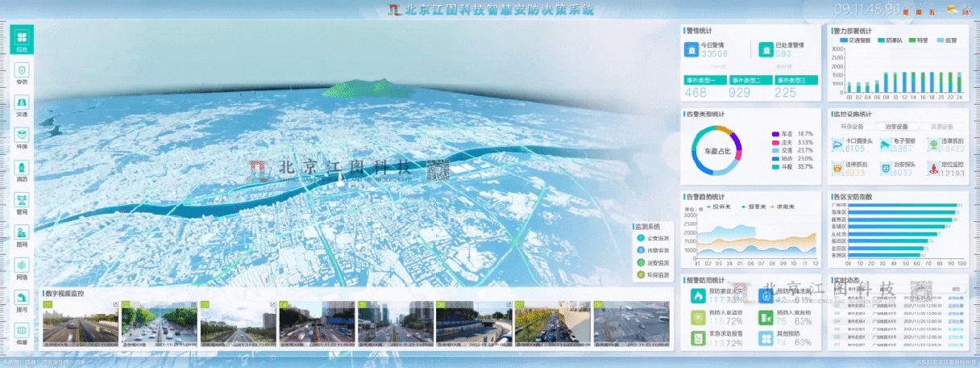
Task: Toggle 特警 series in the legend
Action: tap(918, 39)
